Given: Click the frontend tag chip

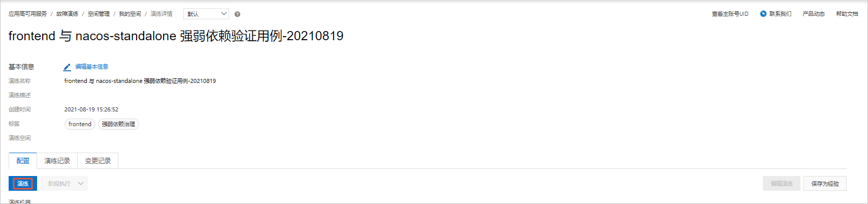Looking at the screenshot, I should [x=80, y=124].
